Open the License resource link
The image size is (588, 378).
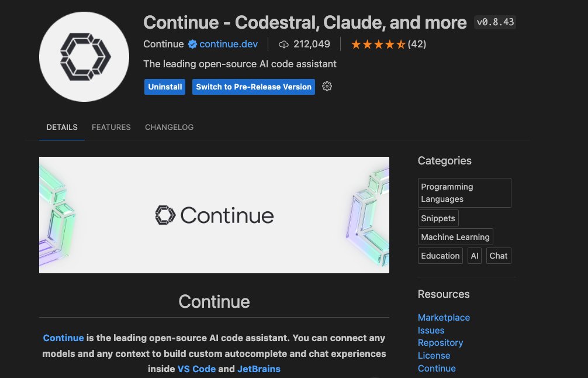434,356
